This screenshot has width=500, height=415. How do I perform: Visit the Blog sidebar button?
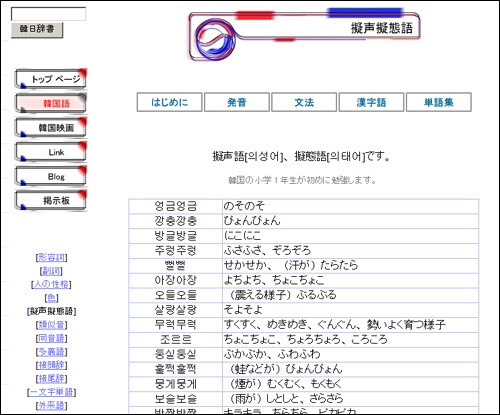[x=51, y=176]
